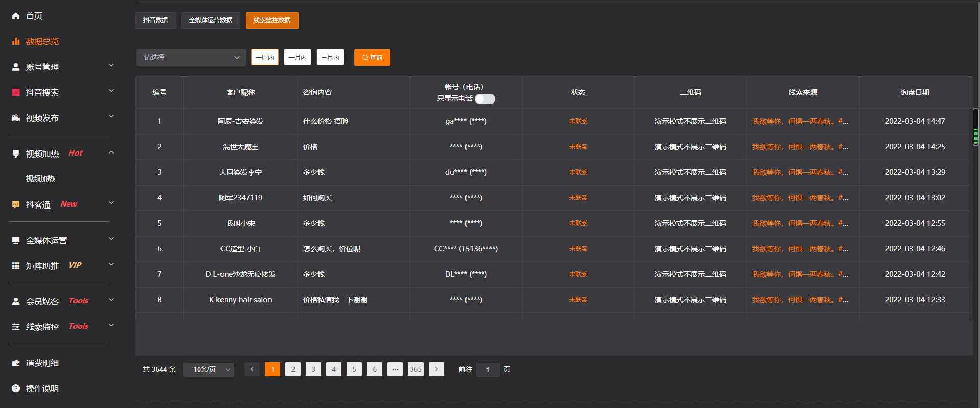Click the 共 3644 条 total count
The image size is (980, 408).
159,369
